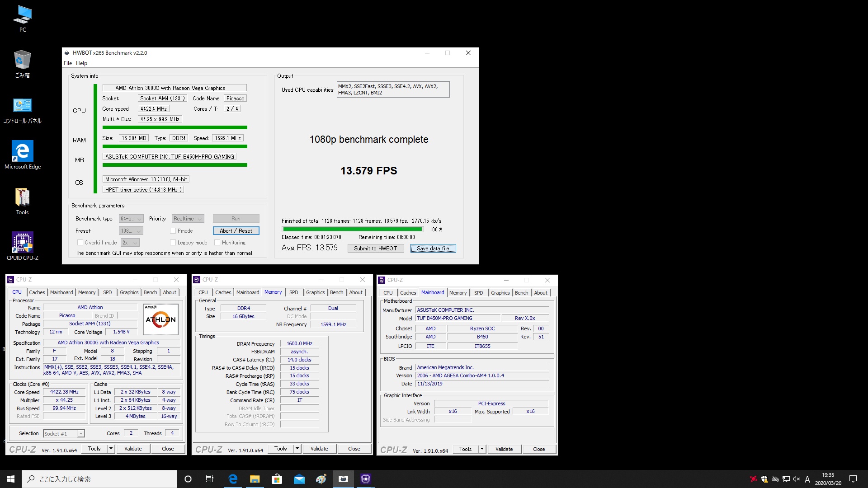868x488 pixels.
Task: Open the Control Panel desktop icon
Action: tap(23, 111)
